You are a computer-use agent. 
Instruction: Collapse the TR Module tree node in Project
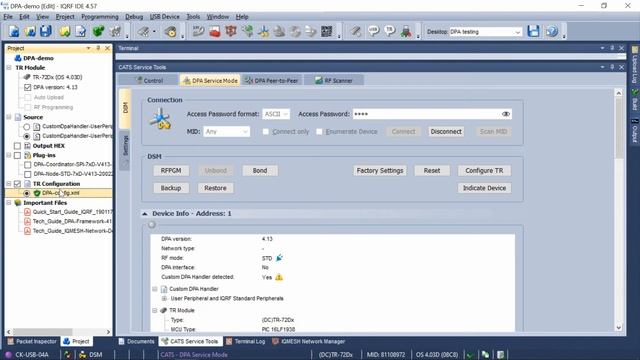[9, 68]
